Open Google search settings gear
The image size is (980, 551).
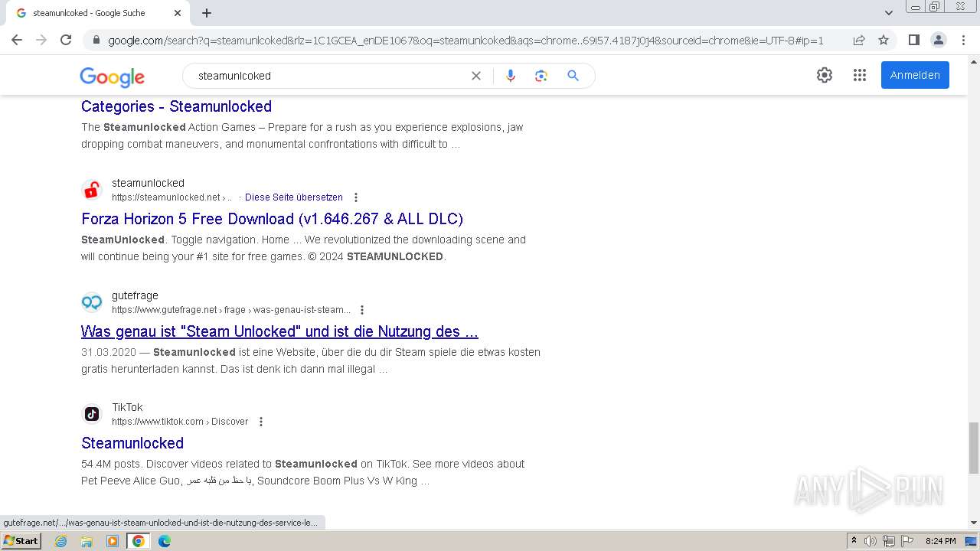click(x=825, y=75)
